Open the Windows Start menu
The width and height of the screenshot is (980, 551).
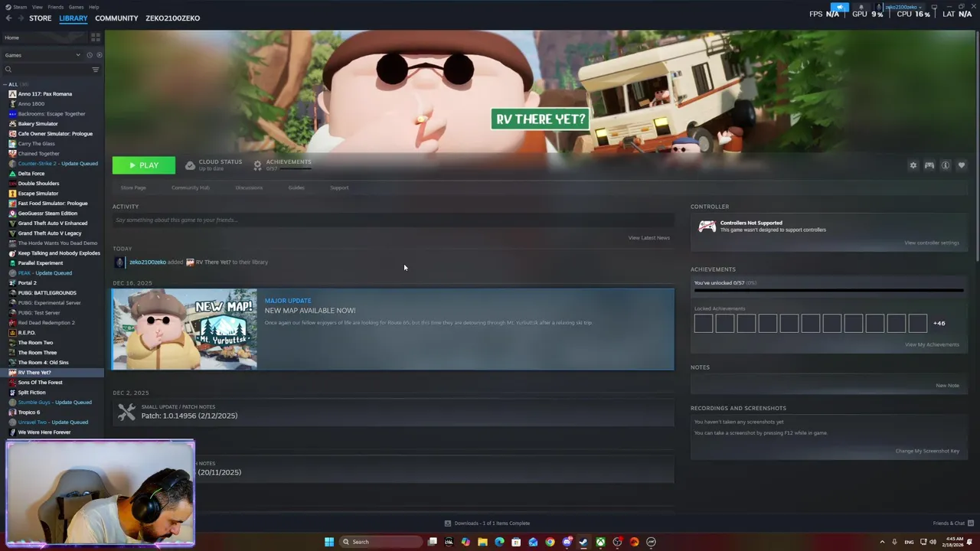point(329,542)
